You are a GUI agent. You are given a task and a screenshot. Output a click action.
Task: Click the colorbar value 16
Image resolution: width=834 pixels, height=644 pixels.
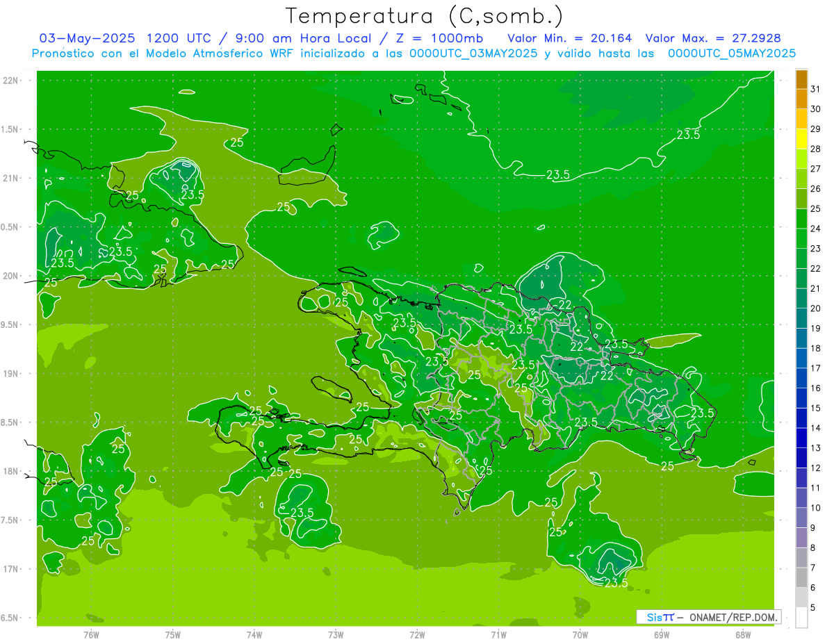click(x=816, y=388)
